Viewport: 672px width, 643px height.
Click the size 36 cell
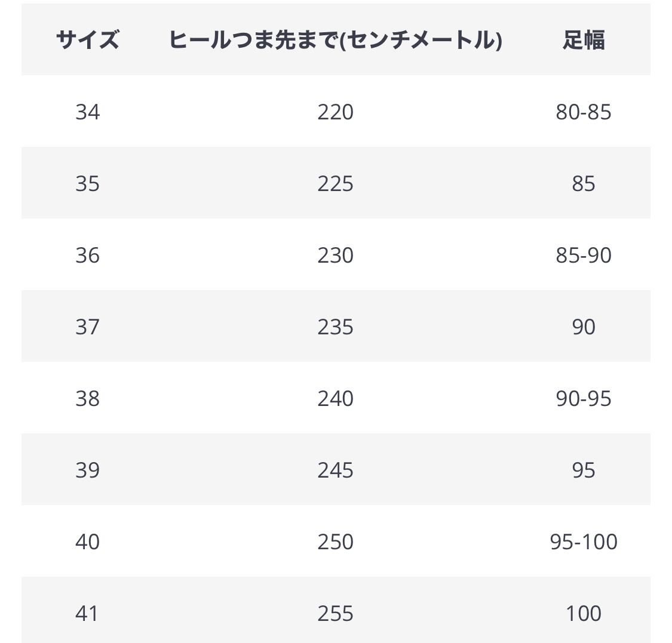pyautogui.click(x=87, y=255)
